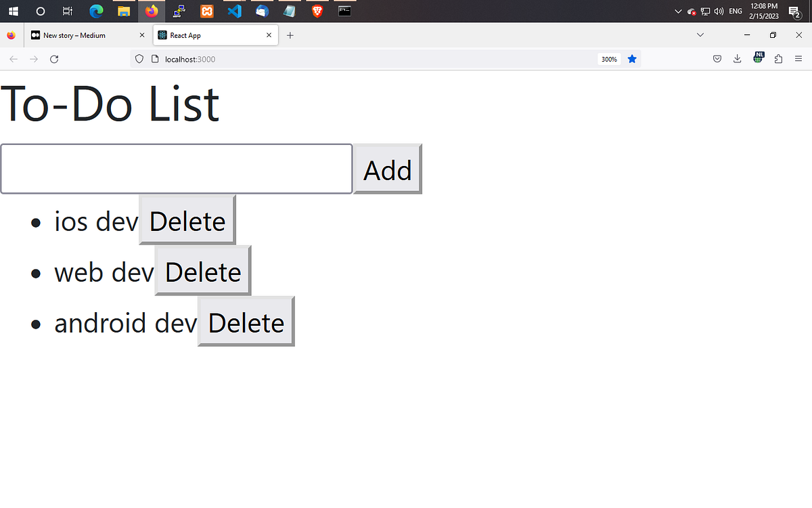Image resolution: width=812 pixels, height=508 pixels.
Task: Click the empty to-do input field
Action: pyautogui.click(x=176, y=169)
